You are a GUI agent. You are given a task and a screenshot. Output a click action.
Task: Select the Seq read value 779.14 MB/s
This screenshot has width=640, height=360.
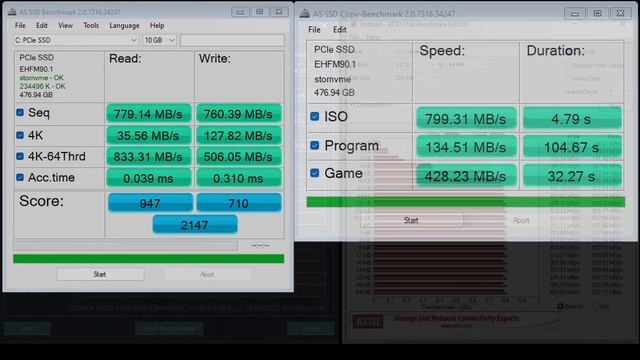[148, 114]
